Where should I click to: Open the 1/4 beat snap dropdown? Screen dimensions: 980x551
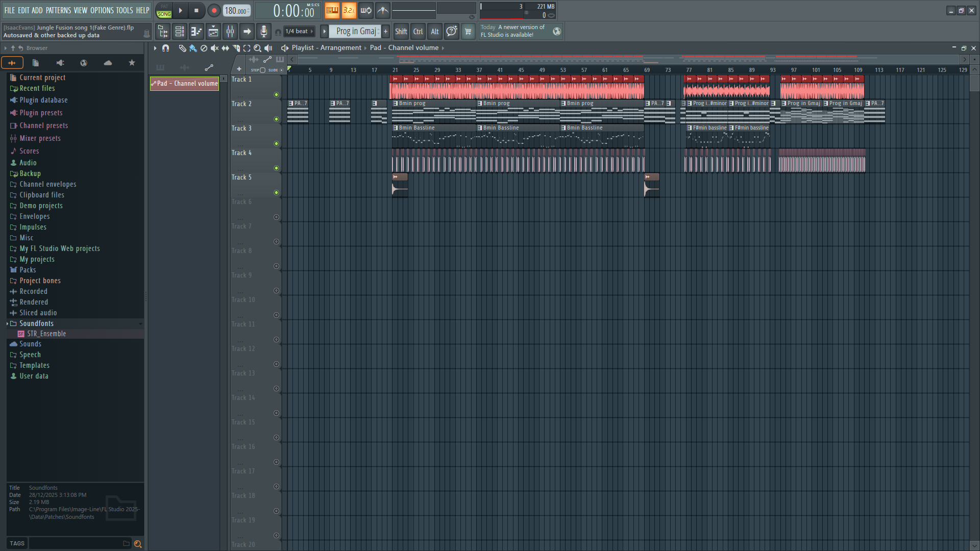pos(299,32)
